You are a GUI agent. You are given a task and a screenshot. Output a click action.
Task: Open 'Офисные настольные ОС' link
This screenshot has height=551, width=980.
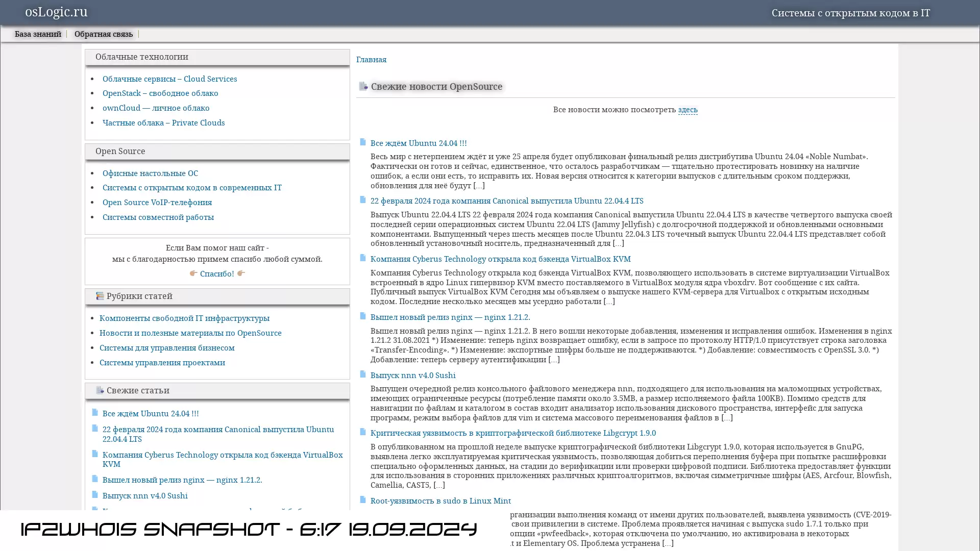(x=150, y=173)
